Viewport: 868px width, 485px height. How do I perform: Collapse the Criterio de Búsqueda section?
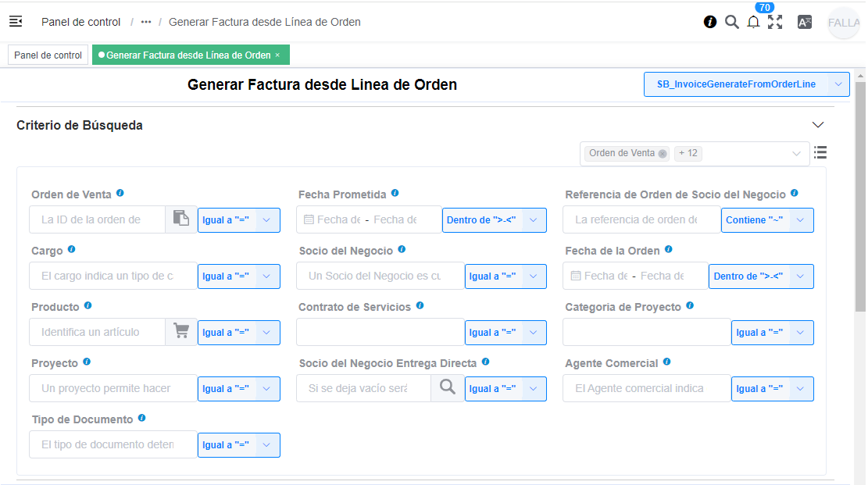(x=818, y=124)
